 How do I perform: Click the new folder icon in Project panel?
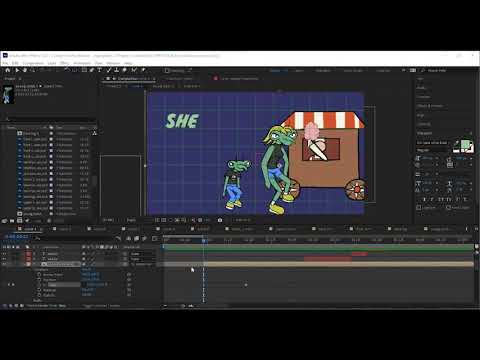pos(12,221)
